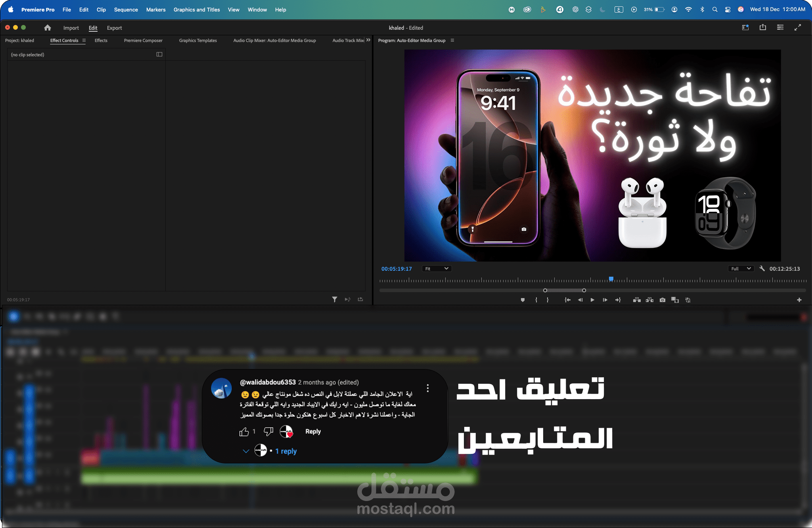
Task: Open the Apple menu
Action: (11, 10)
